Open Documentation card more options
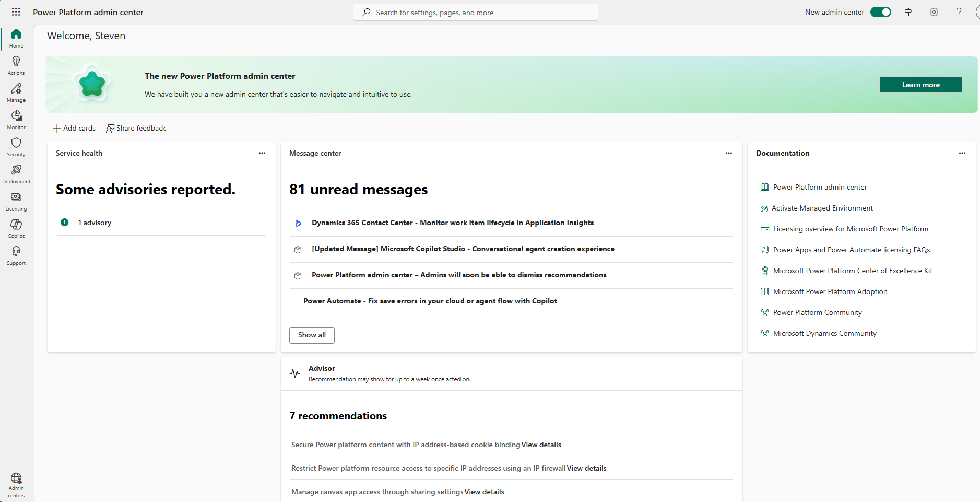Screen dimensions: 980x502 (x=962, y=153)
